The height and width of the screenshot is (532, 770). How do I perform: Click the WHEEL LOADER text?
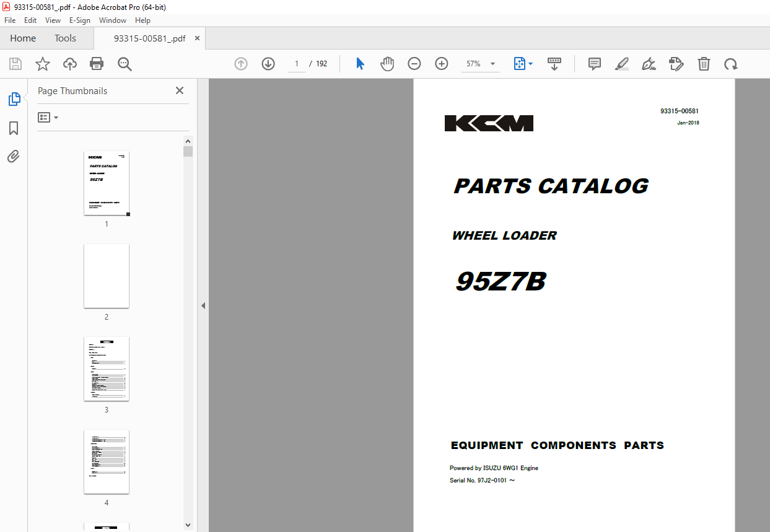(504, 235)
